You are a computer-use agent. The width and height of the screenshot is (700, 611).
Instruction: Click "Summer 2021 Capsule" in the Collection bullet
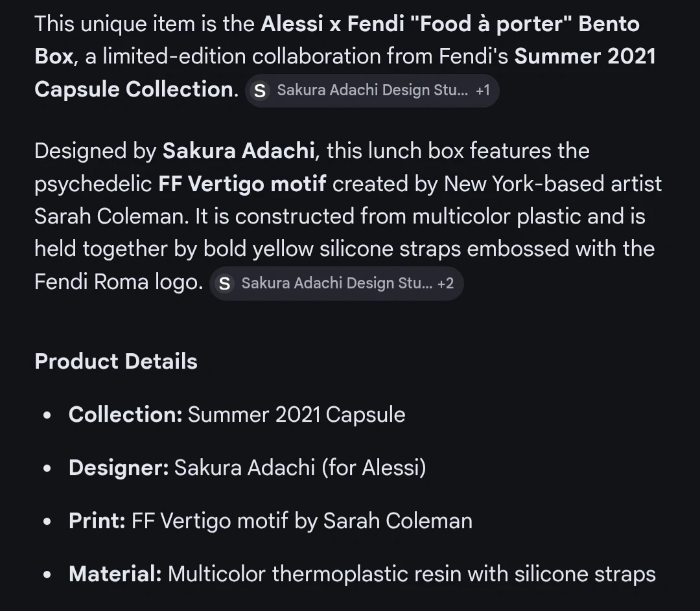pos(296,415)
